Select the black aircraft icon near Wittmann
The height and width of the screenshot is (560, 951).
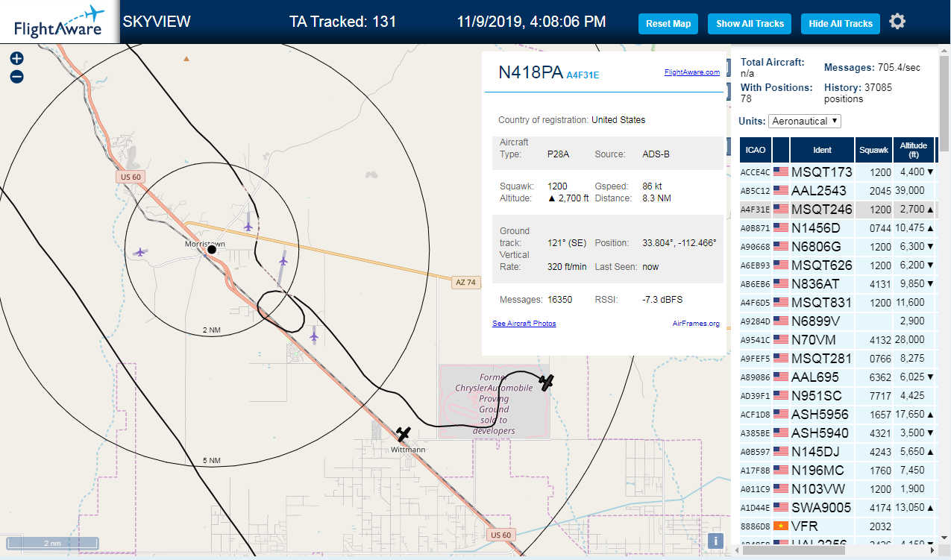(404, 434)
